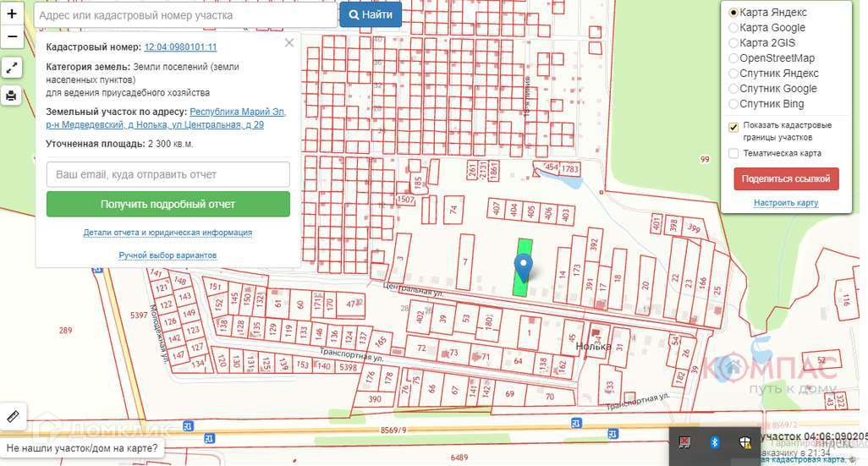Uncheck Показать кадастровые границы участков
This screenshot has width=868, height=466.
coord(733,128)
